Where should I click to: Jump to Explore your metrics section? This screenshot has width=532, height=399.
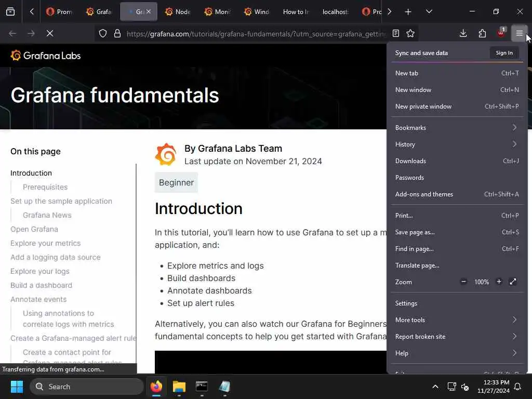click(x=46, y=243)
